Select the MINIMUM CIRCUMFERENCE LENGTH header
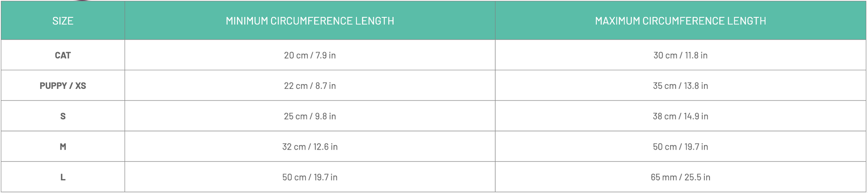868x193 pixels. [x=310, y=21]
